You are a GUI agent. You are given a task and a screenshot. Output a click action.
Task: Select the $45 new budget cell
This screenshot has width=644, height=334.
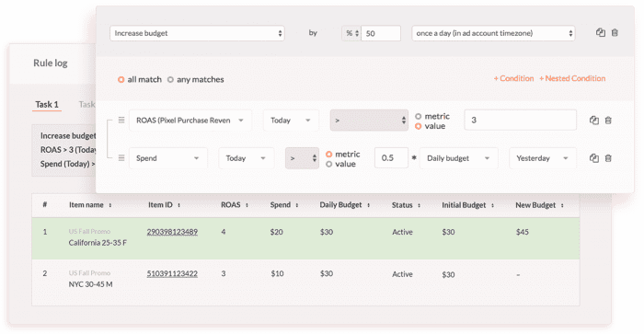523,232
